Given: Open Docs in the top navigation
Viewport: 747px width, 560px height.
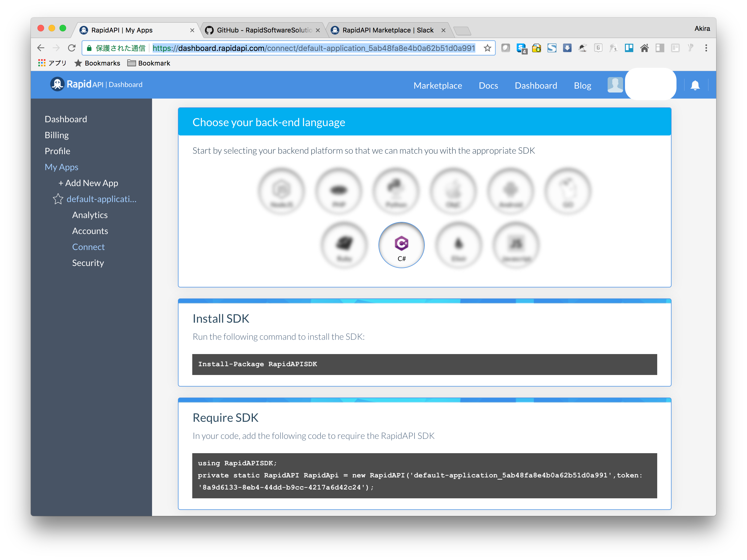Looking at the screenshot, I should click(x=488, y=85).
